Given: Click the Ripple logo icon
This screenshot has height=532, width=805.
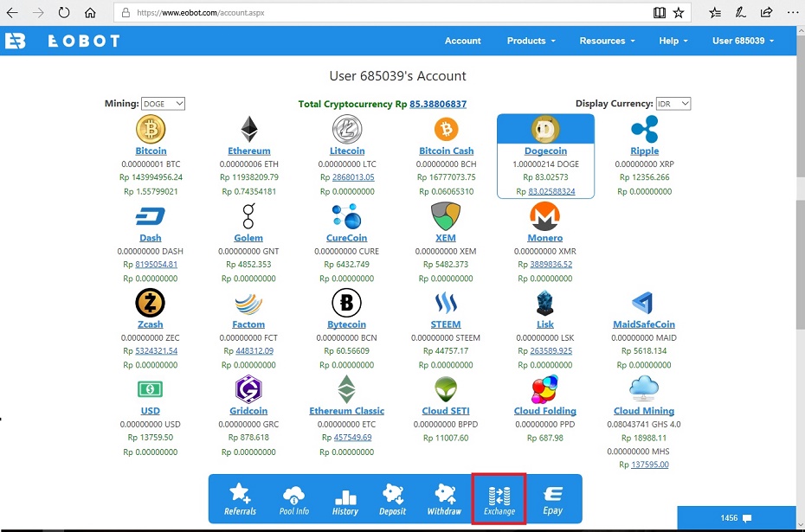Looking at the screenshot, I should [x=644, y=129].
